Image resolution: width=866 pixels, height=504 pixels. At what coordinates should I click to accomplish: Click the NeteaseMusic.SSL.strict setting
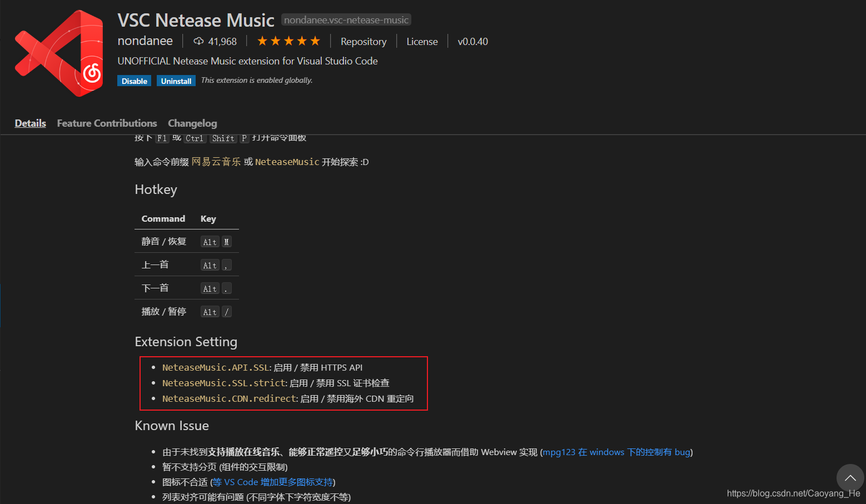click(224, 383)
